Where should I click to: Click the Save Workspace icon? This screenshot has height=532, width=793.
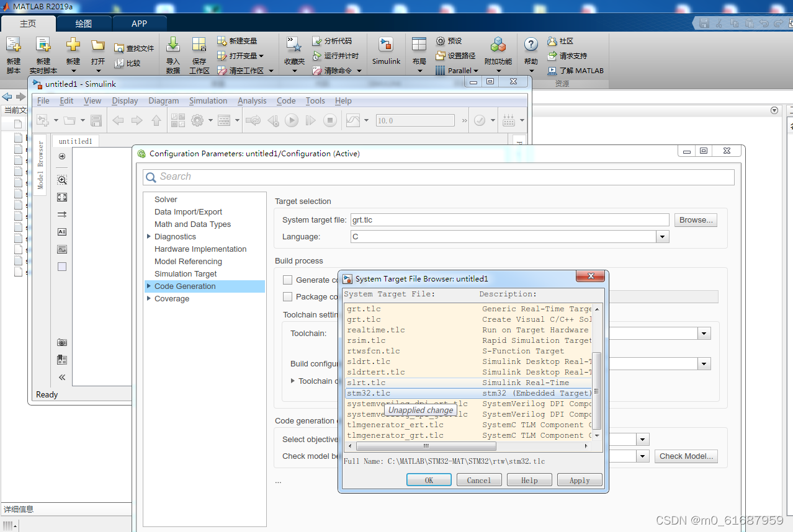point(199,45)
